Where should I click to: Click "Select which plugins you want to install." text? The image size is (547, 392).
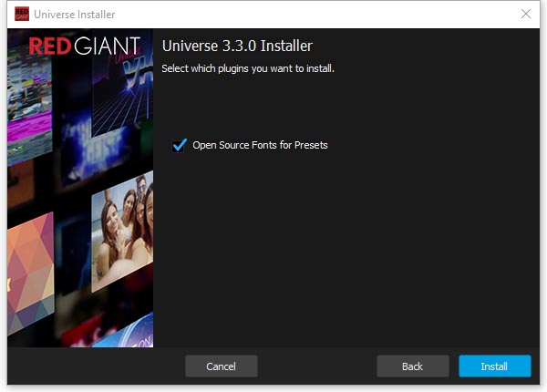[248, 68]
